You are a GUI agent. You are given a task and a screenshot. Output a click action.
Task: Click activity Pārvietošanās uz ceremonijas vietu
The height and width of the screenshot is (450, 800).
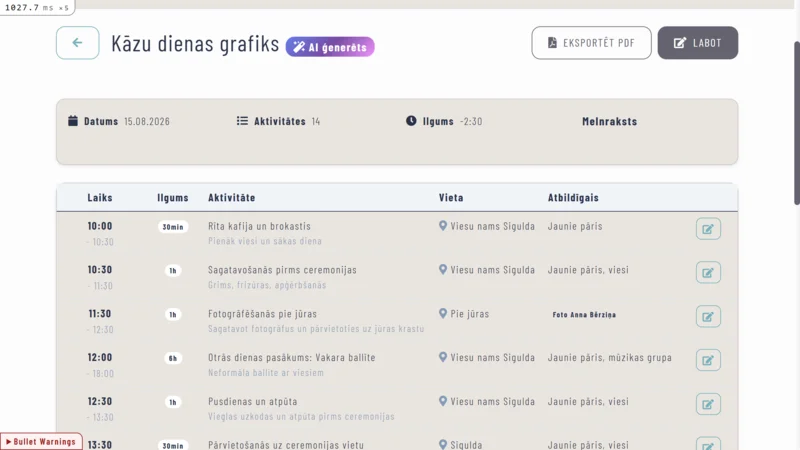(286, 445)
